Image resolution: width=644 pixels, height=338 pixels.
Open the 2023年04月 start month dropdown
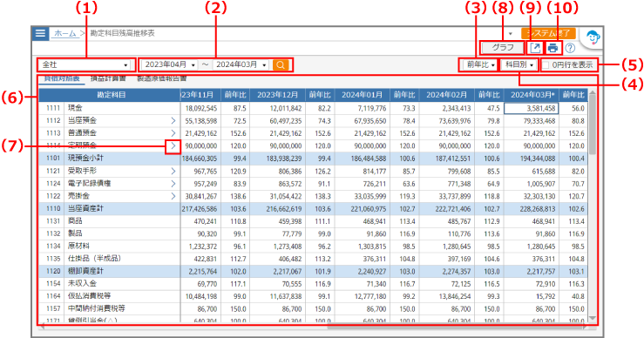pyautogui.click(x=170, y=64)
